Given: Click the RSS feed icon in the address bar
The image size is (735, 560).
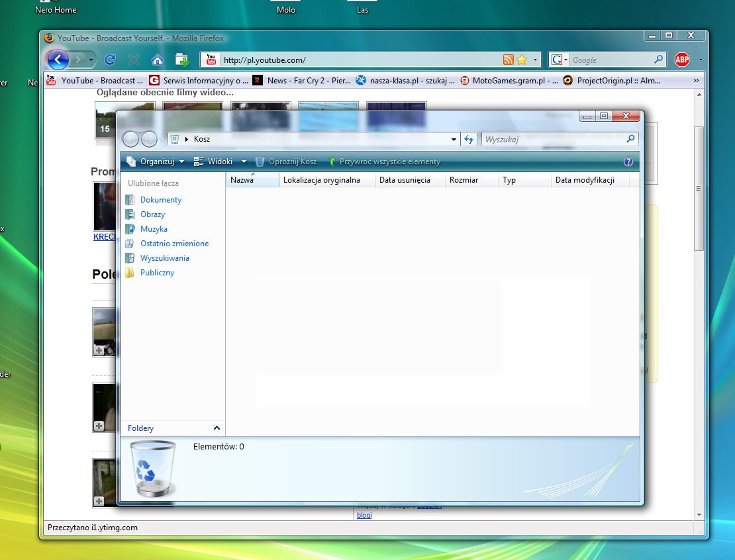Looking at the screenshot, I should (507, 60).
